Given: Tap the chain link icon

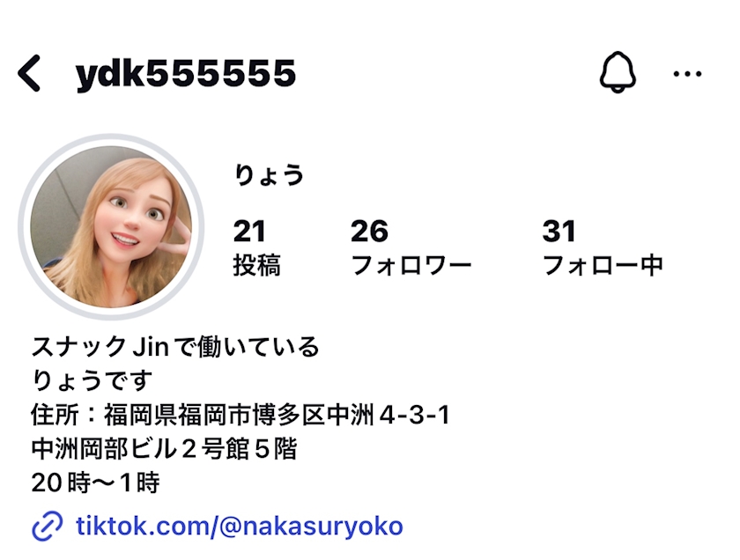Looking at the screenshot, I should click(x=48, y=526).
